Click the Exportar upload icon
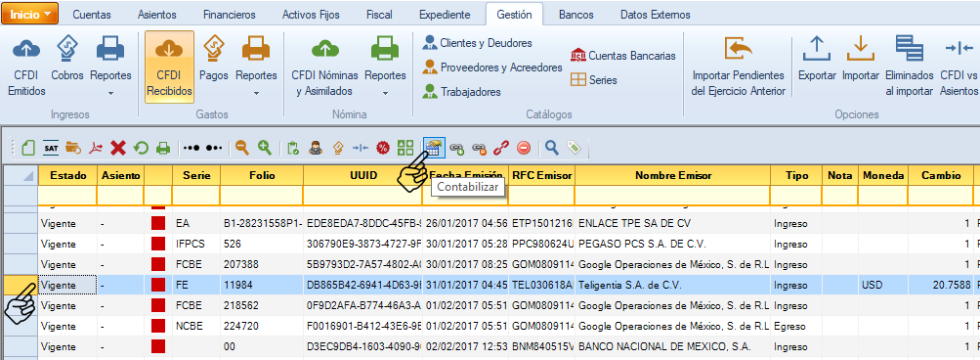This screenshot has width=980, height=360. (817, 48)
